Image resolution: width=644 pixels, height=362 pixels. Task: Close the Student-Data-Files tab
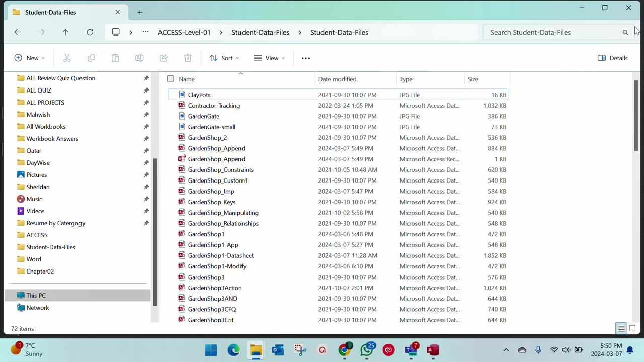point(118,12)
